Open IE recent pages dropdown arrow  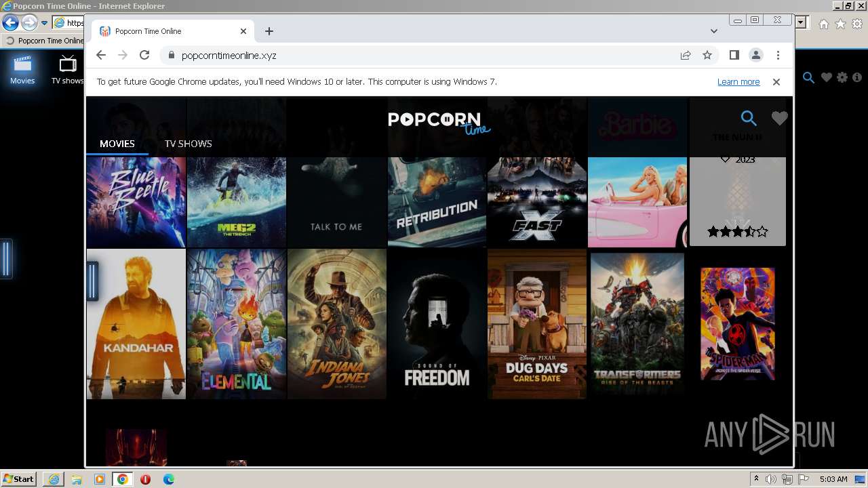(44, 22)
